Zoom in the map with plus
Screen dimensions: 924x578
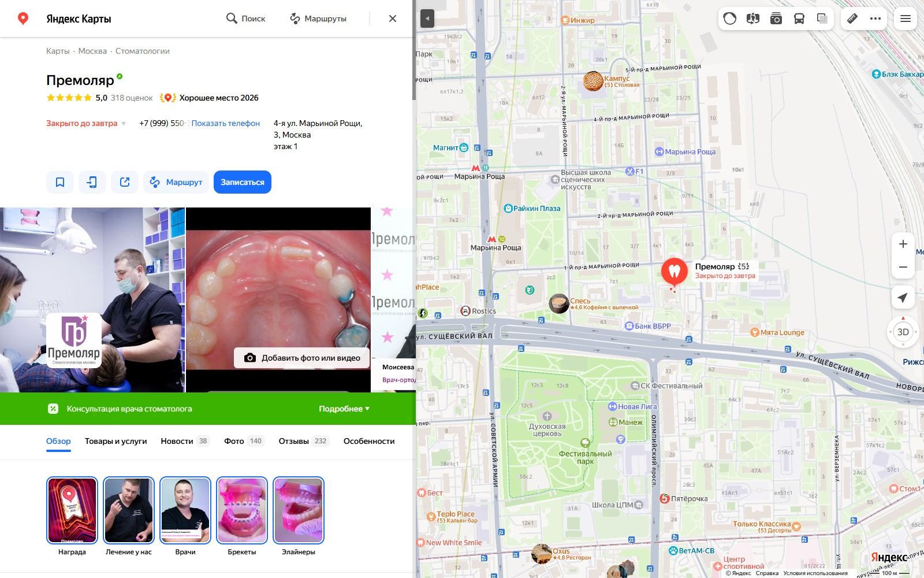(903, 244)
